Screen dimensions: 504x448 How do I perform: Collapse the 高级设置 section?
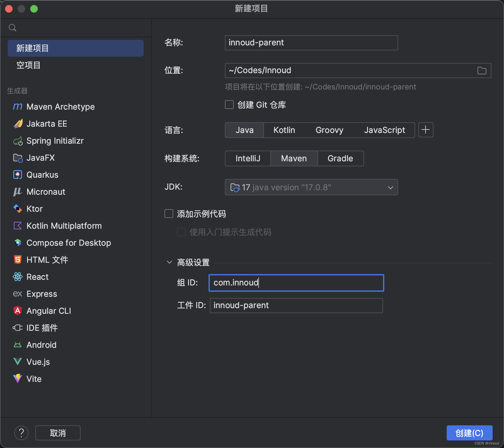coord(169,262)
